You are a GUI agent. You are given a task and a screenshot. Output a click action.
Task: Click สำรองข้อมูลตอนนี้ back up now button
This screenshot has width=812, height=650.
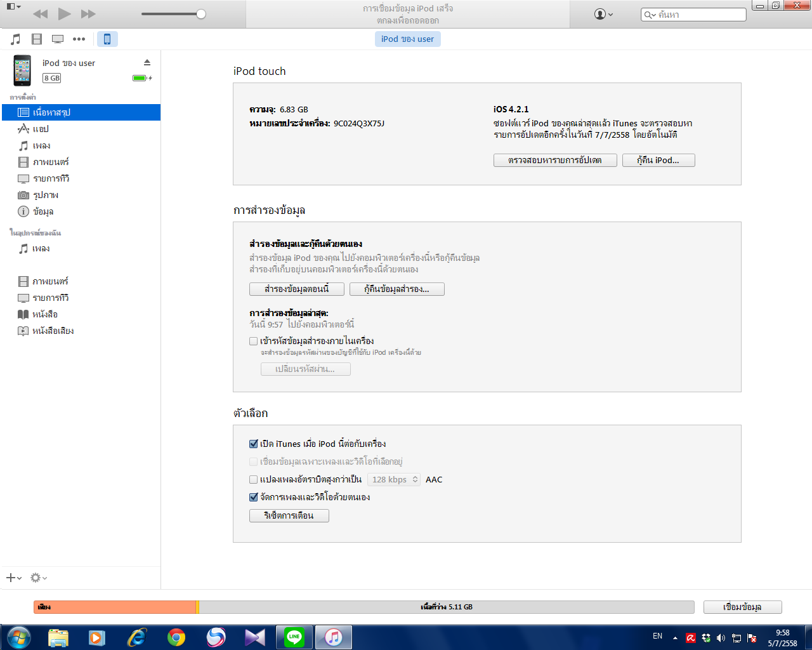(x=297, y=289)
